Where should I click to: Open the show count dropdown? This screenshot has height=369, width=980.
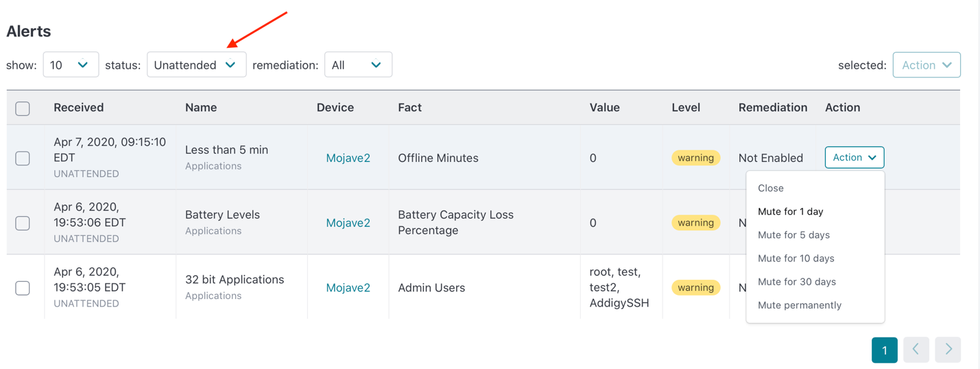(x=71, y=65)
